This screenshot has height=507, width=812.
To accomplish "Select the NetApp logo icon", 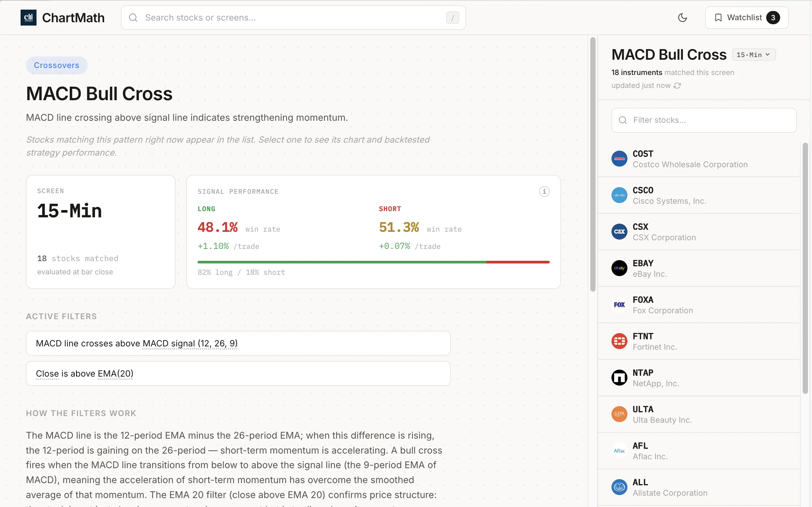I will coord(619,378).
